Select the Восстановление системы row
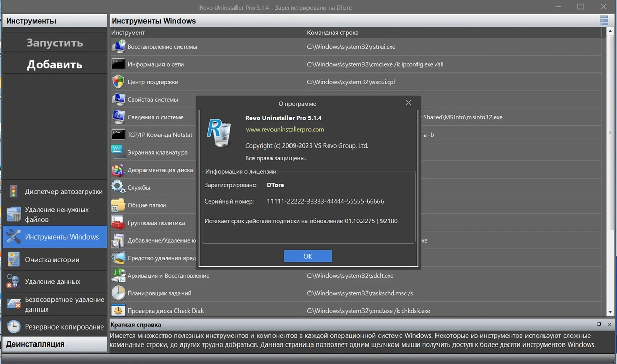This screenshot has width=617, height=364. 355,47
